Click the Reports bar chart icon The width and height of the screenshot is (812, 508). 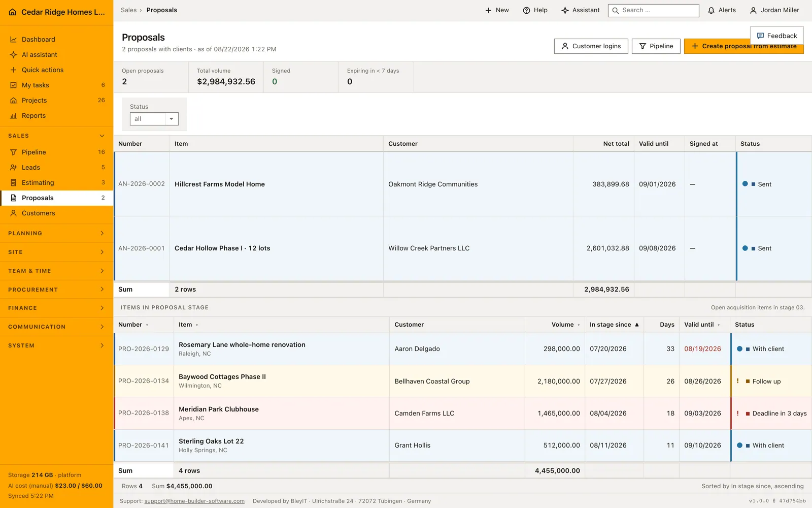point(14,116)
